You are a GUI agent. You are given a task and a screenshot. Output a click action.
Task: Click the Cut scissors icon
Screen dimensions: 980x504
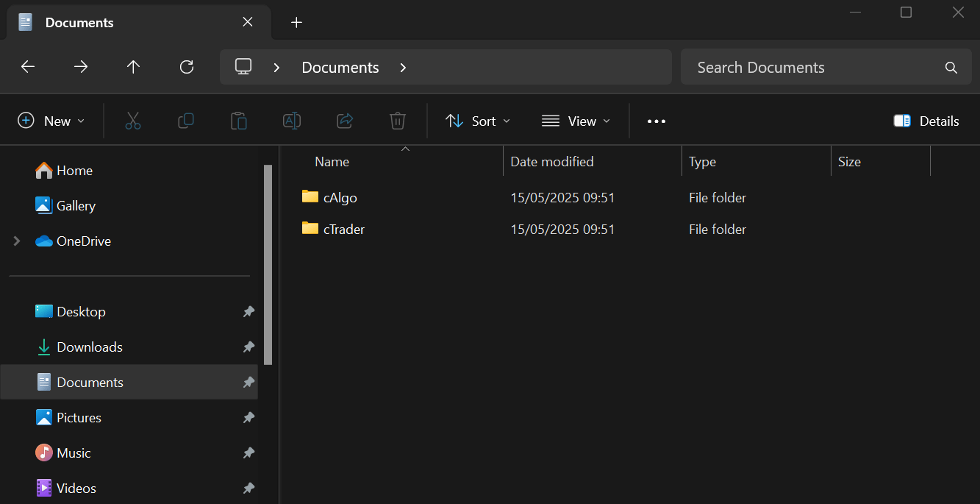pyautogui.click(x=133, y=121)
